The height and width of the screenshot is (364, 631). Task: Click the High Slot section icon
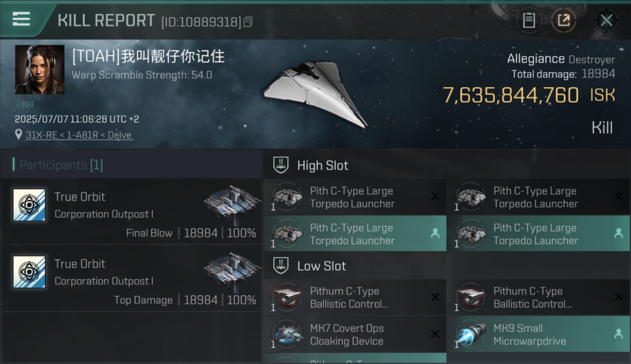point(281,165)
